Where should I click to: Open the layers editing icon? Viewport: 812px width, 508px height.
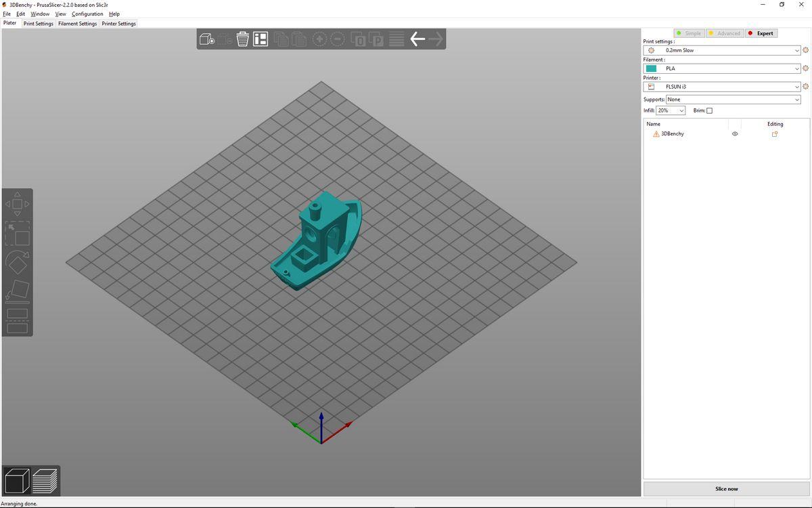[397, 39]
